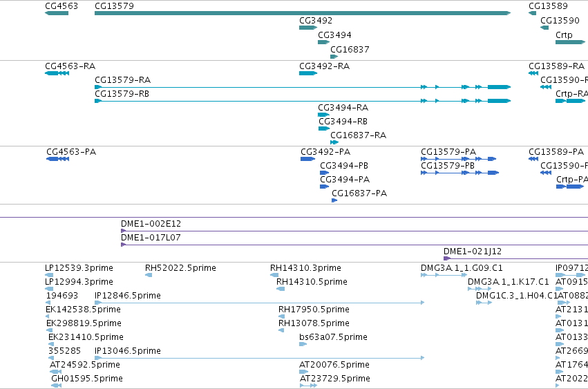Select the CG13579-RA transcript
This screenshot has height=389, width=588.
tap(303, 87)
